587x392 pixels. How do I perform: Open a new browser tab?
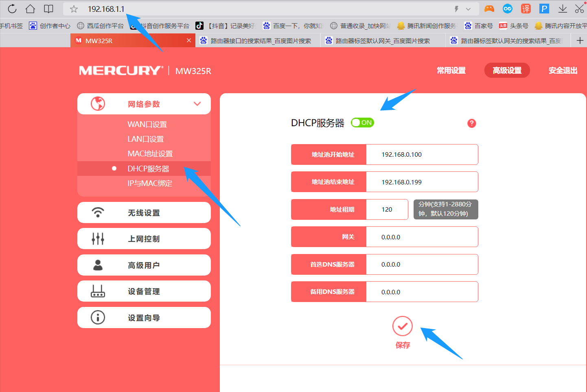click(x=580, y=40)
